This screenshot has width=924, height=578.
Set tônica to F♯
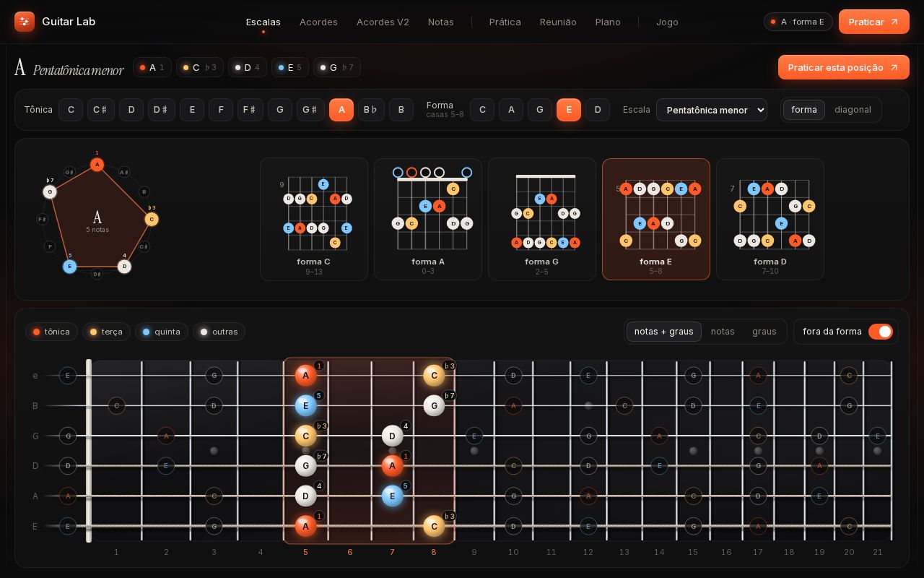(250, 110)
